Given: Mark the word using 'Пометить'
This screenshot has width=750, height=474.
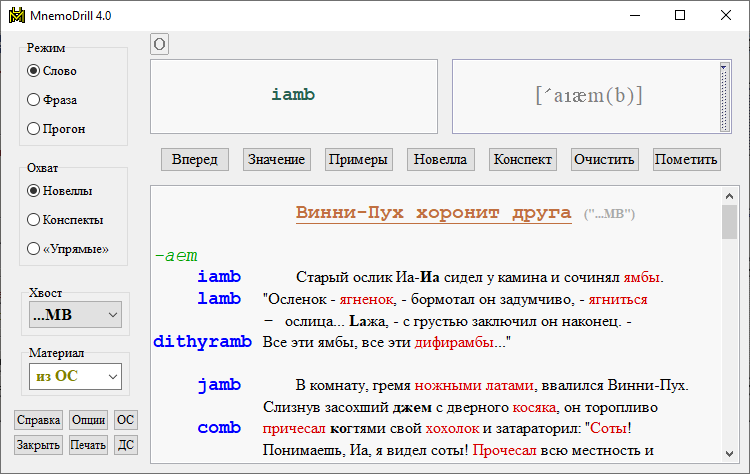Looking at the screenshot, I should (x=686, y=160).
